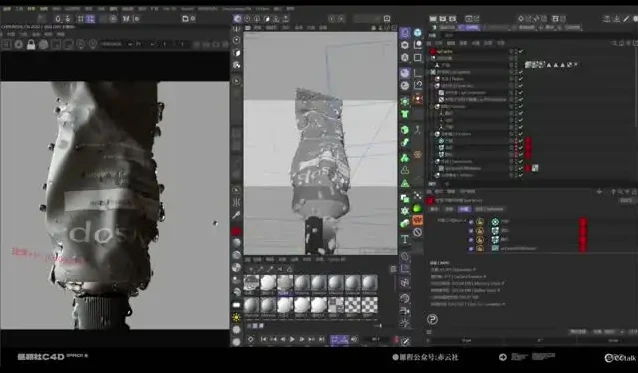The height and width of the screenshot is (373, 638).
Task: Click the search icon in the Object Manager
Action: (x=614, y=43)
